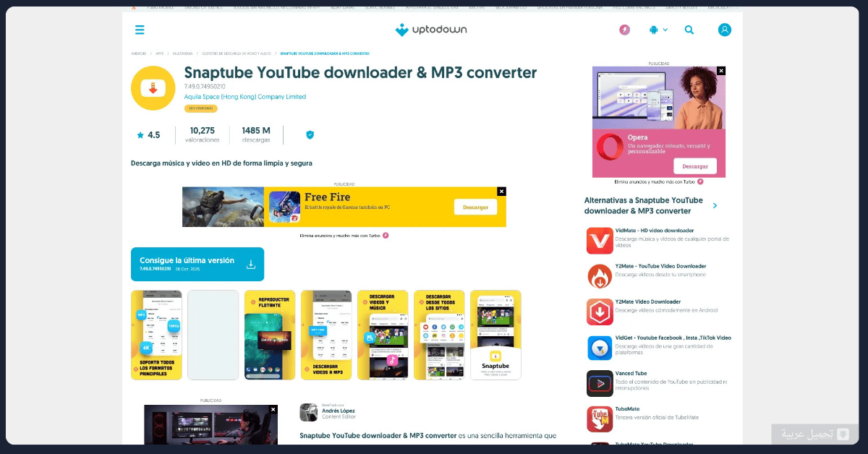Click Consigue la última versión button

pos(197,264)
